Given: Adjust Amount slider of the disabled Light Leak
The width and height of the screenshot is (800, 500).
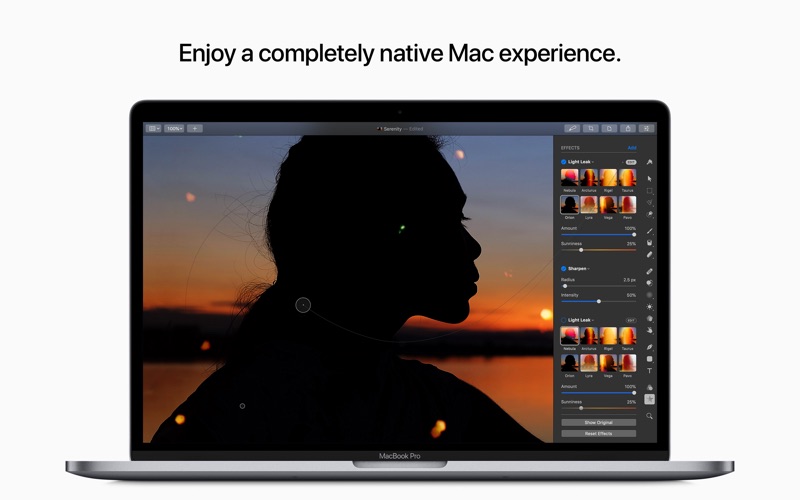Looking at the screenshot, I should (x=598, y=393).
